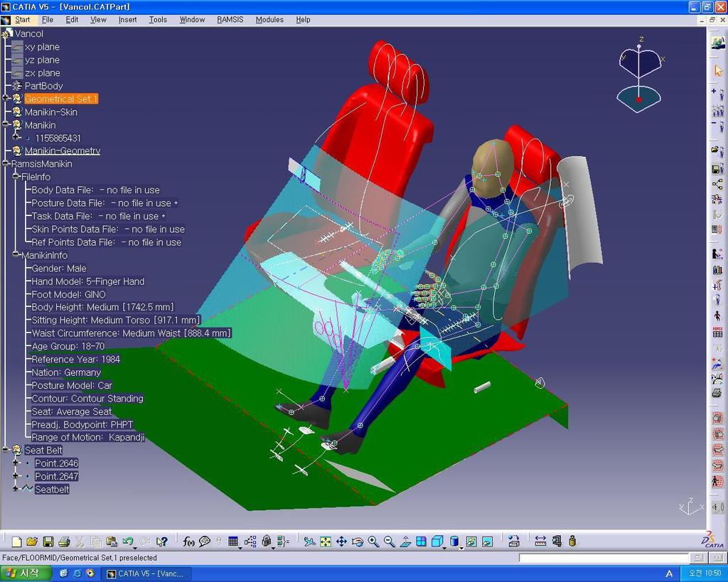Image resolution: width=728 pixels, height=582 pixels.
Task: Click 'Range of Motion: Kapandji' entry
Action: (87, 437)
